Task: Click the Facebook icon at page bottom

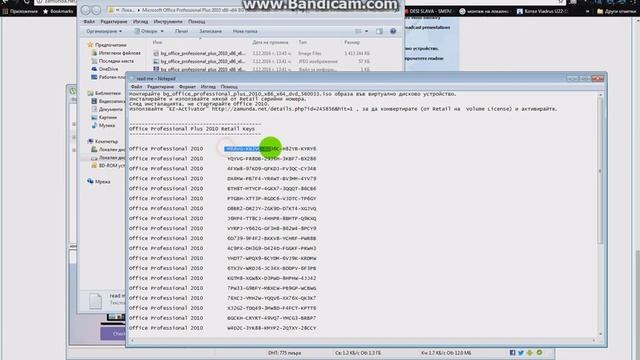Action: (512, 353)
